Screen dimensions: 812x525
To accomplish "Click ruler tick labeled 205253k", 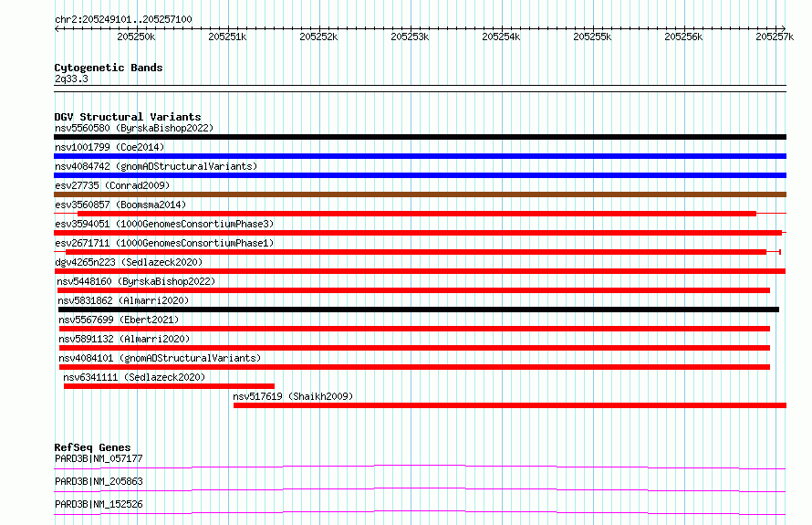I will 410,37.
